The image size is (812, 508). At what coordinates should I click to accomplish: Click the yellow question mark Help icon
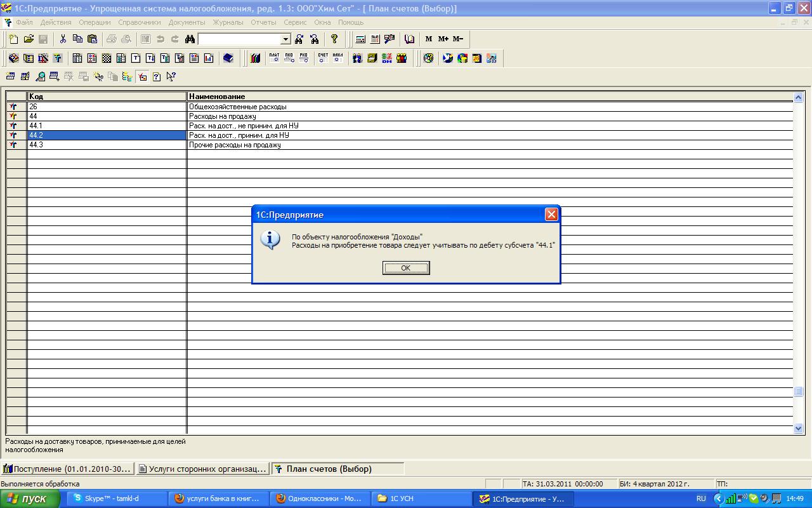pos(334,39)
